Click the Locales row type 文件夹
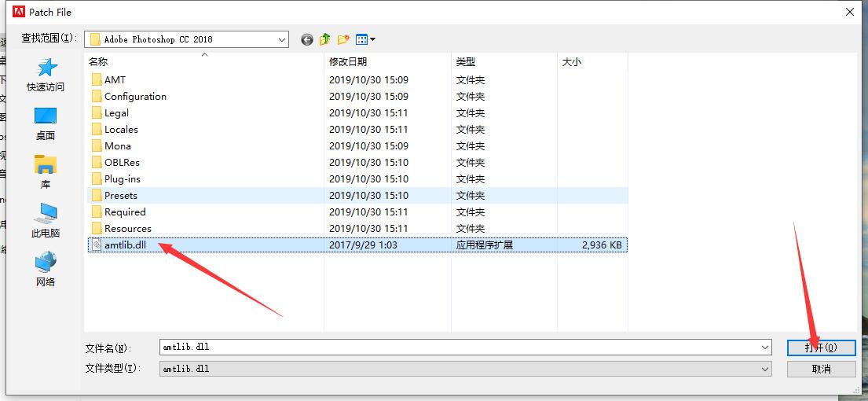 471,130
